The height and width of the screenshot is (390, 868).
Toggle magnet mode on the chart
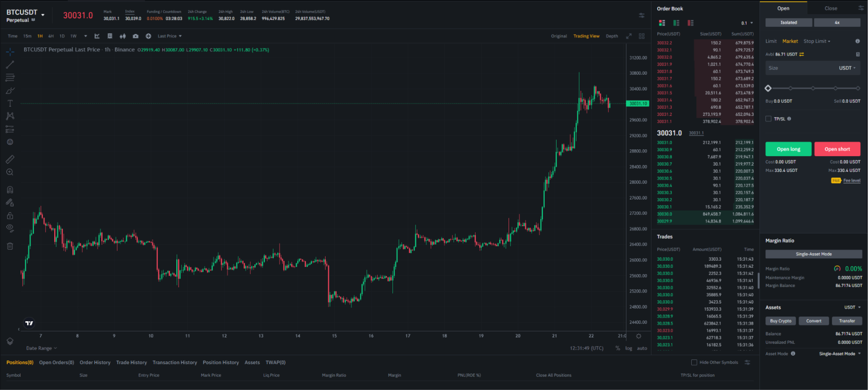click(10, 190)
